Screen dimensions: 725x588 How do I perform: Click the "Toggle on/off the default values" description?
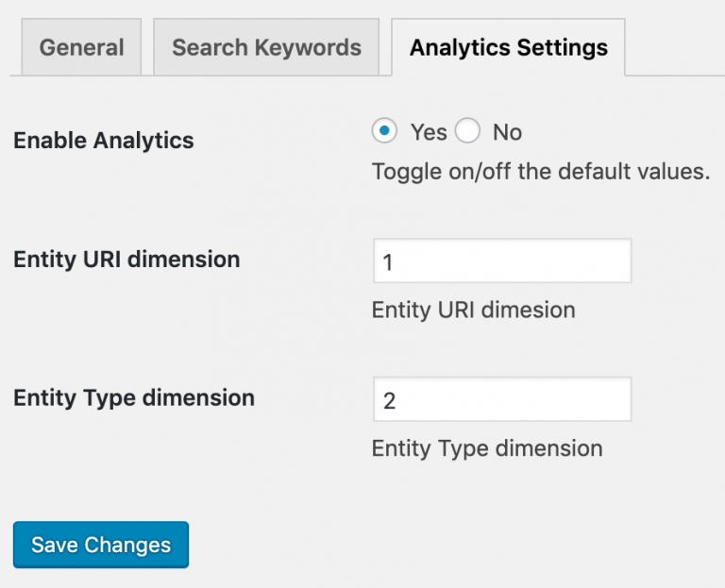[x=540, y=172]
